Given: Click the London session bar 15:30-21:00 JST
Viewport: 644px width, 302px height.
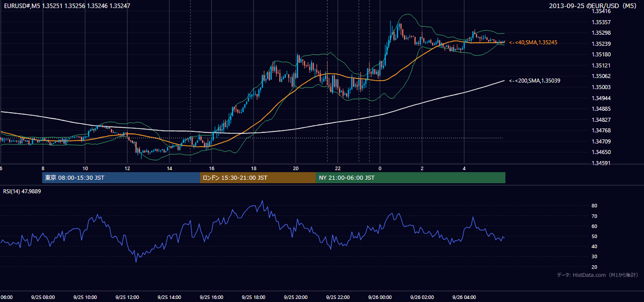Looking at the screenshot, I should 258,178.
